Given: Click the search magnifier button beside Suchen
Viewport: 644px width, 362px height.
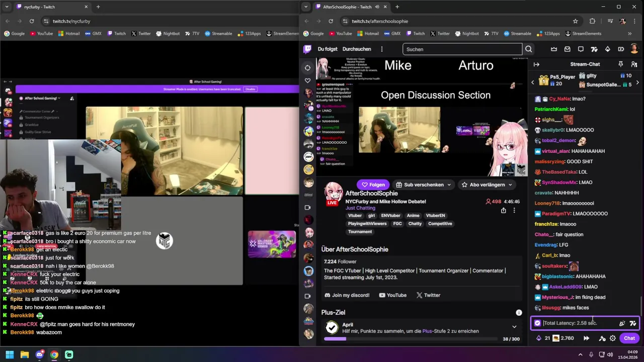Looking at the screenshot, I should [x=528, y=49].
